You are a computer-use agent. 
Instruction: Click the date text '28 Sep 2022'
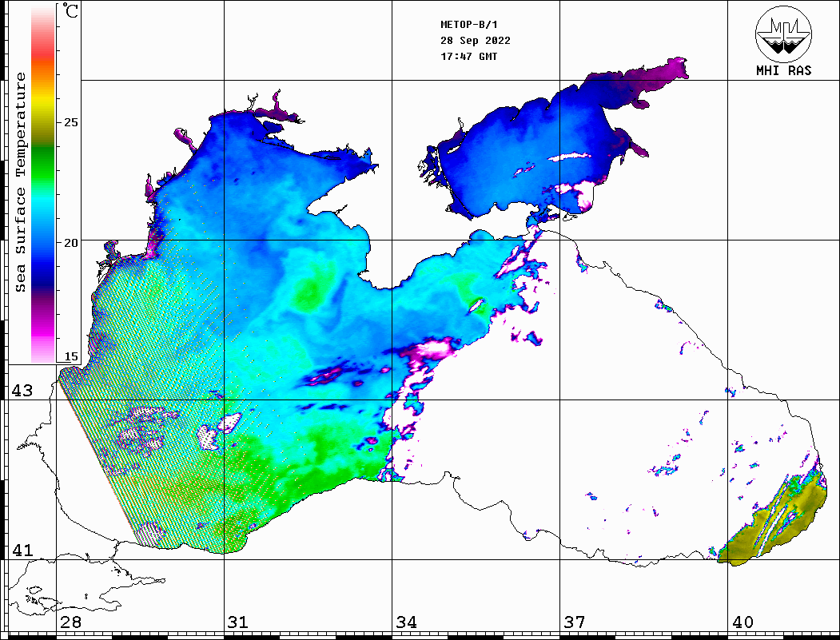476,41
